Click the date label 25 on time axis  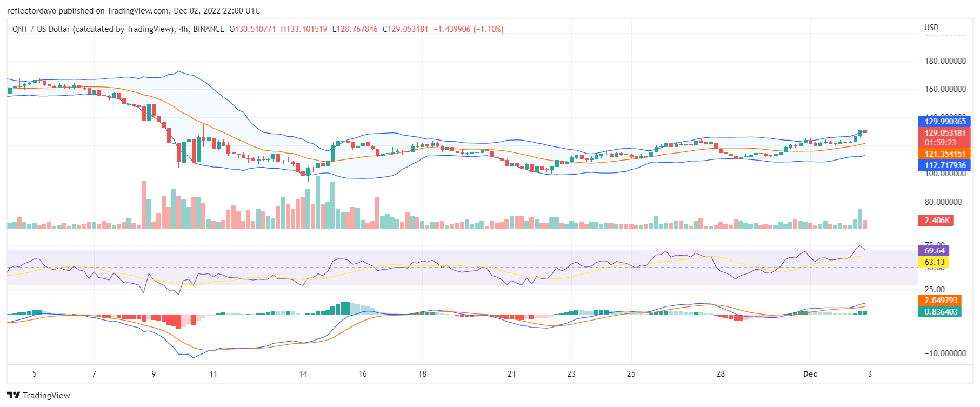click(631, 374)
